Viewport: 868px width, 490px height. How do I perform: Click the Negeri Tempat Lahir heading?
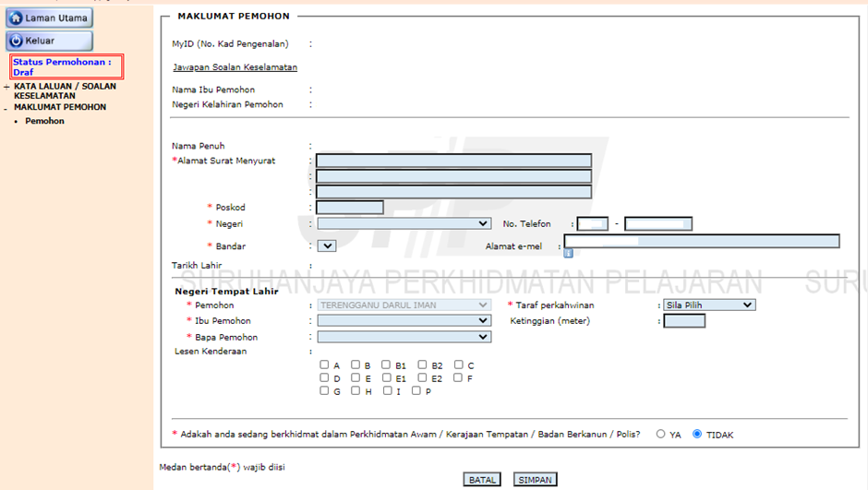point(226,292)
